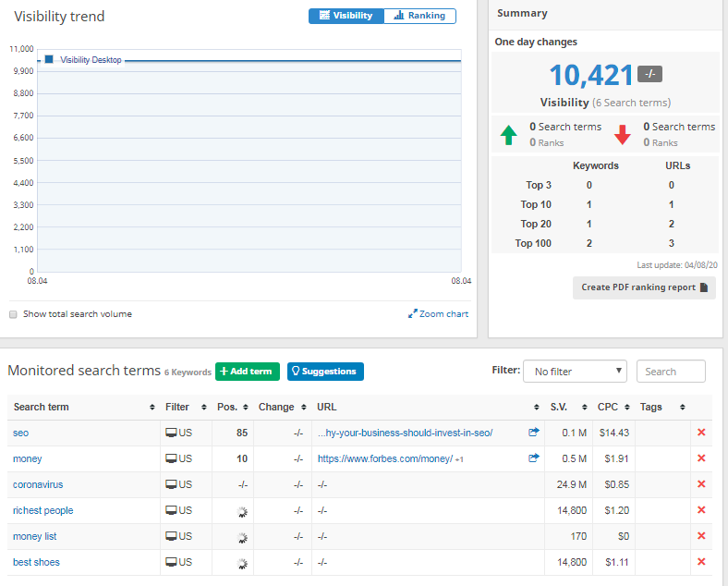
Task: Click desktop icon in money list row
Action: pos(171,536)
